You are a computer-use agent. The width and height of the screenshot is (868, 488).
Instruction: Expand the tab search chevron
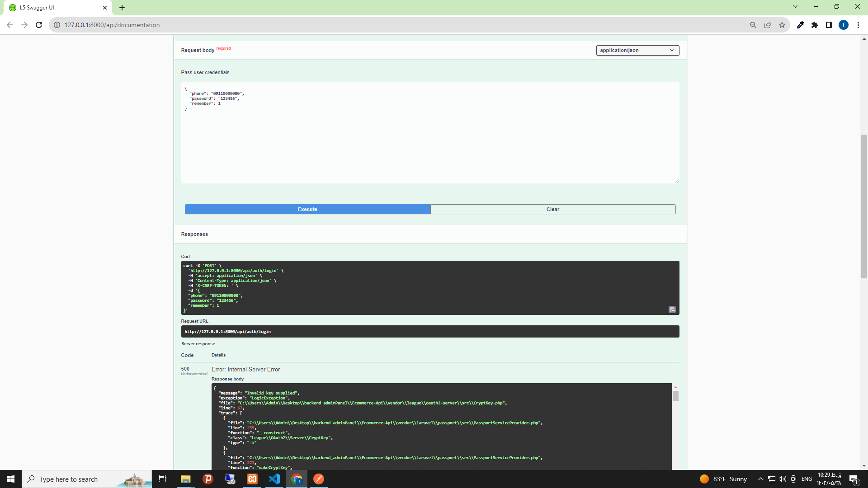[795, 6]
